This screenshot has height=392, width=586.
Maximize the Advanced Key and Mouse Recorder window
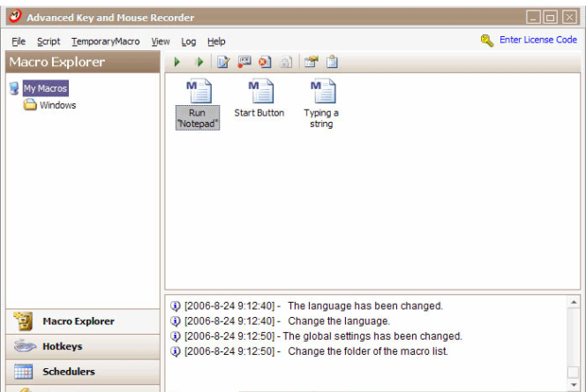click(551, 17)
